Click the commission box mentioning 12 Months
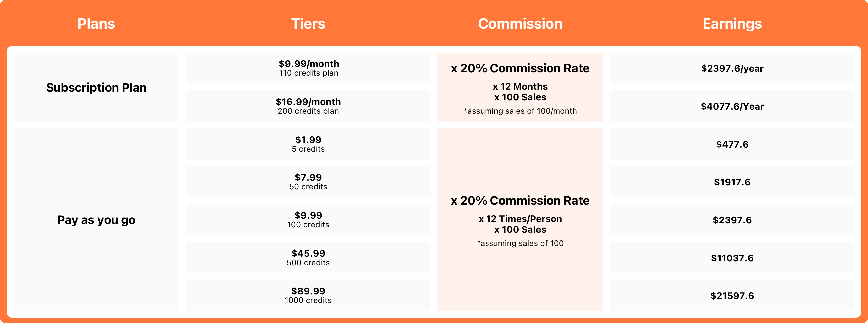Image resolution: width=868 pixels, height=323 pixels. [x=520, y=87]
